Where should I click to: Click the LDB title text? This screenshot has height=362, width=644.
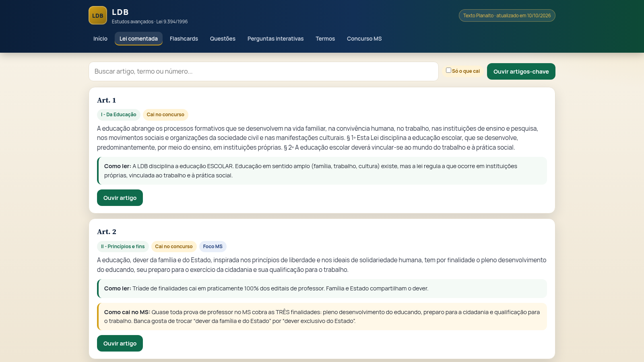tap(120, 12)
